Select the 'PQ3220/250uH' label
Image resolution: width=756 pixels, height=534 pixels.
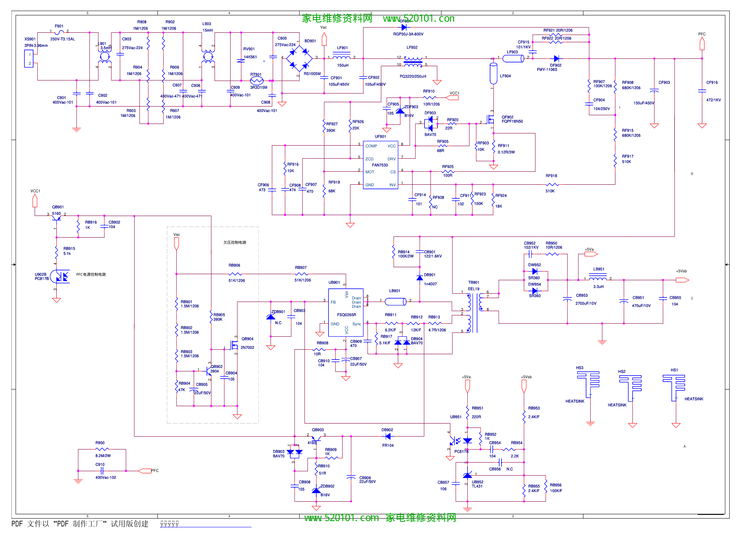[413, 76]
